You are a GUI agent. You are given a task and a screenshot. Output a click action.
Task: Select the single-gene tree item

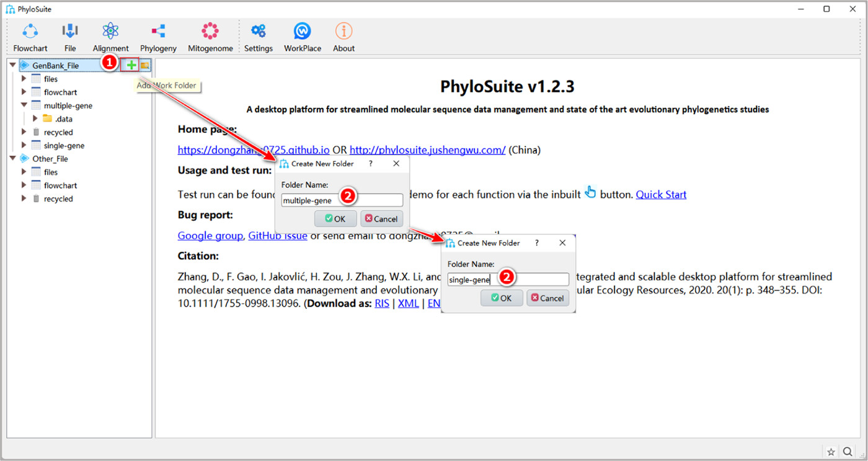click(x=64, y=145)
